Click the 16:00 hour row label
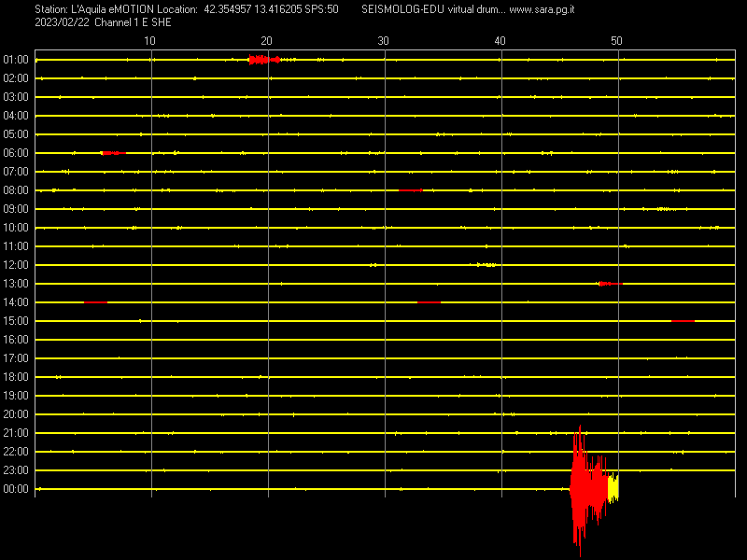Image resolution: width=747 pixels, height=560 pixels. 16,340
